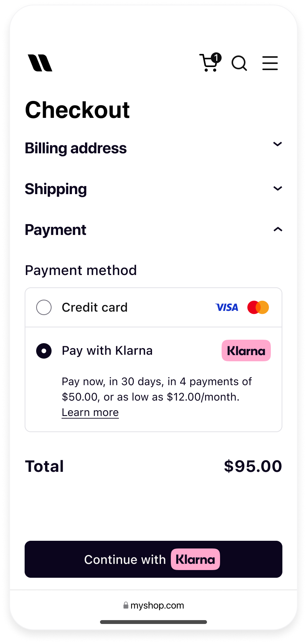Click the search magnifier icon
307x644 pixels.
click(x=239, y=63)
